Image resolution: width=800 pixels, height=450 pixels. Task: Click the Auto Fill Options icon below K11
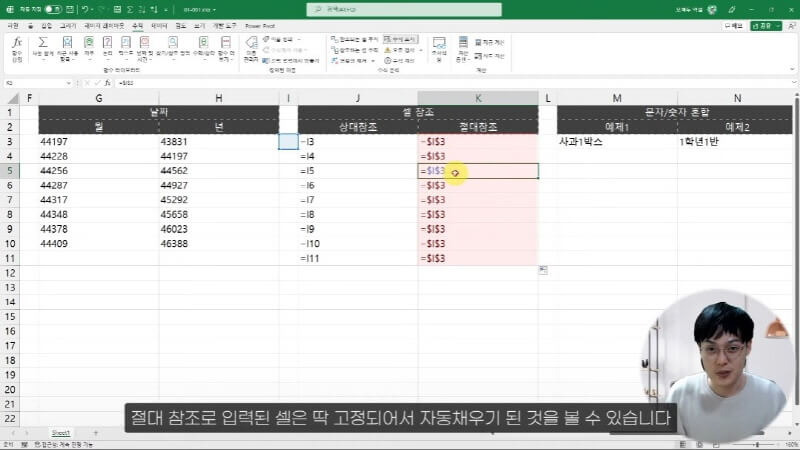(x=543, y=270)
